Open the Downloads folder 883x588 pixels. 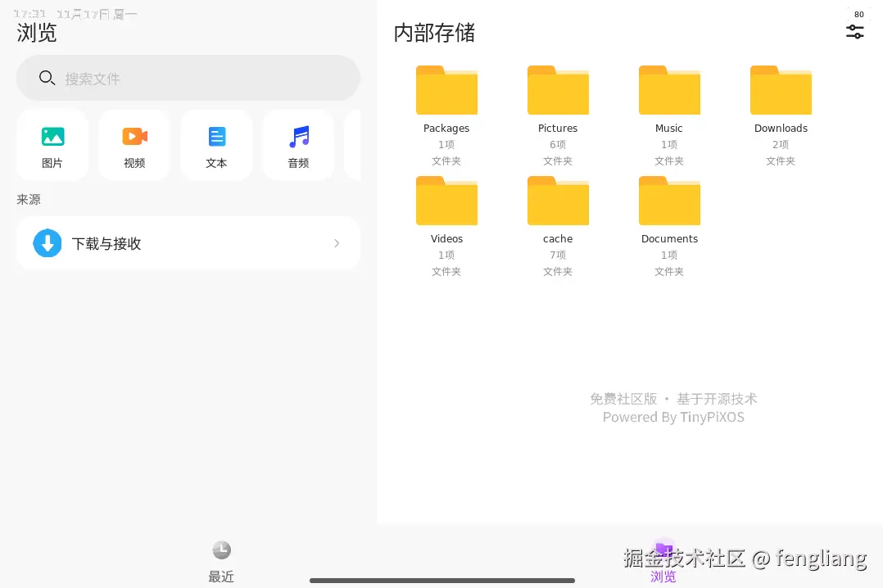click(x=780, y=90)
